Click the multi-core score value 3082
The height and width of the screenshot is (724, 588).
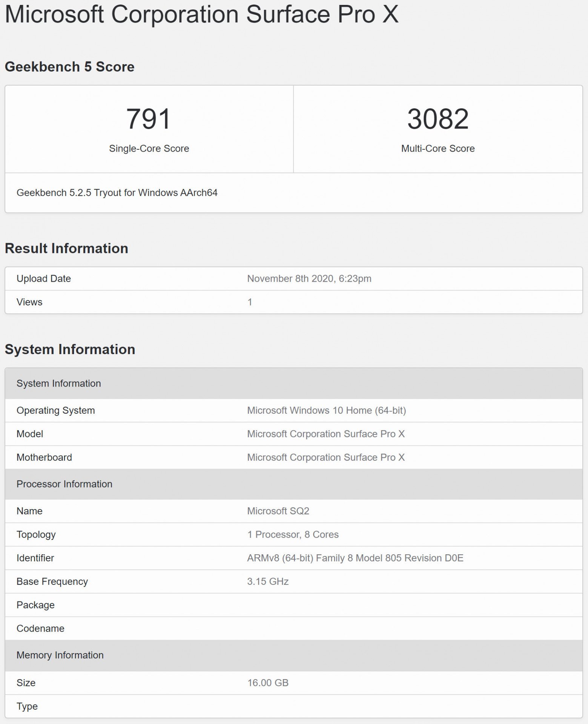click(x=438, y=119)
